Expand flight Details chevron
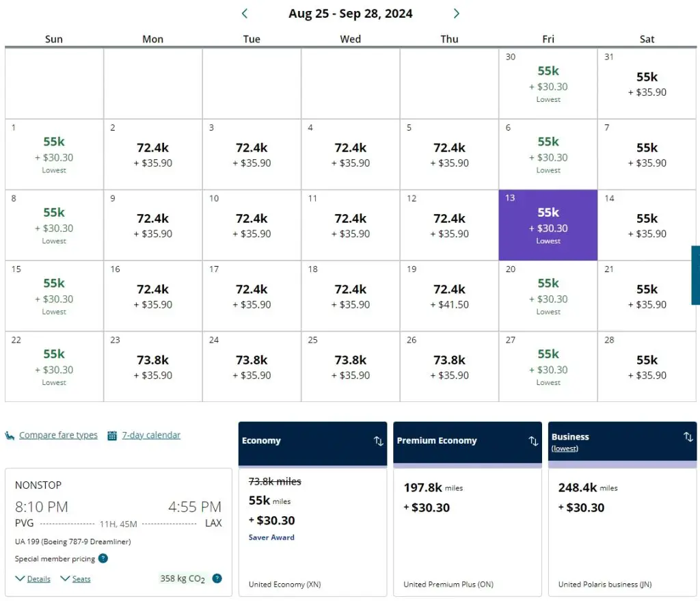 coord(21,579)
